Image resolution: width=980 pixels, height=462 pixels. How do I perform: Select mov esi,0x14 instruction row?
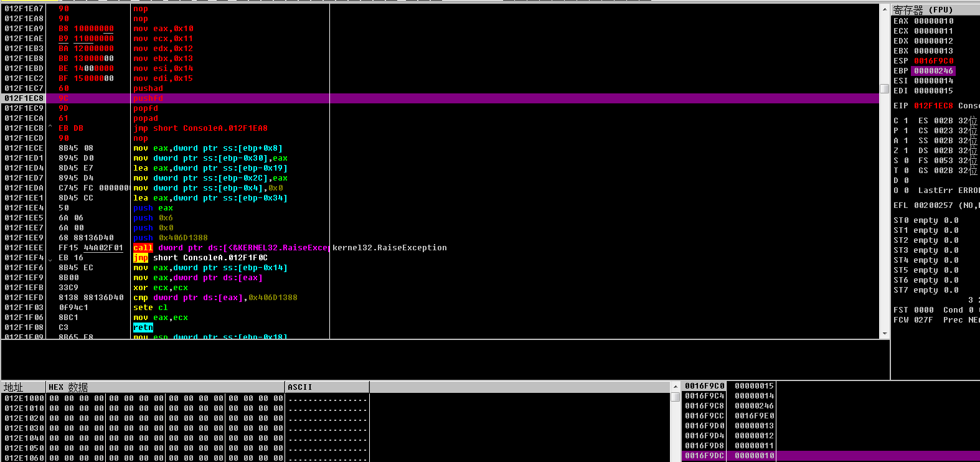[163, 68]
